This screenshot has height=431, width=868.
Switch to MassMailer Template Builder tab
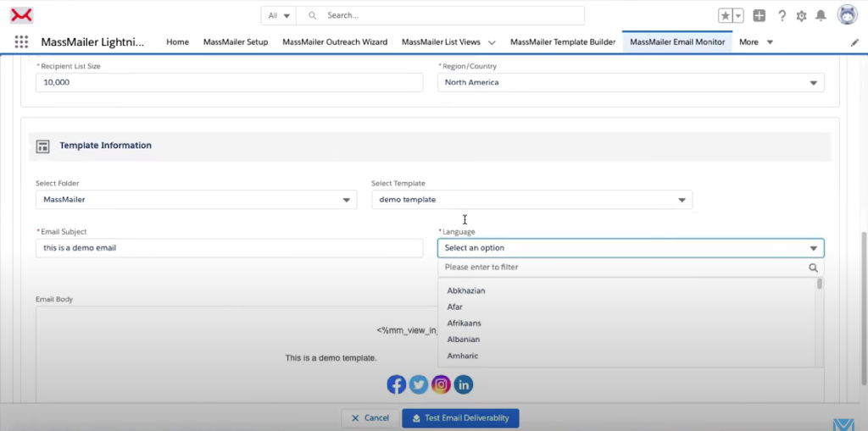563,42
